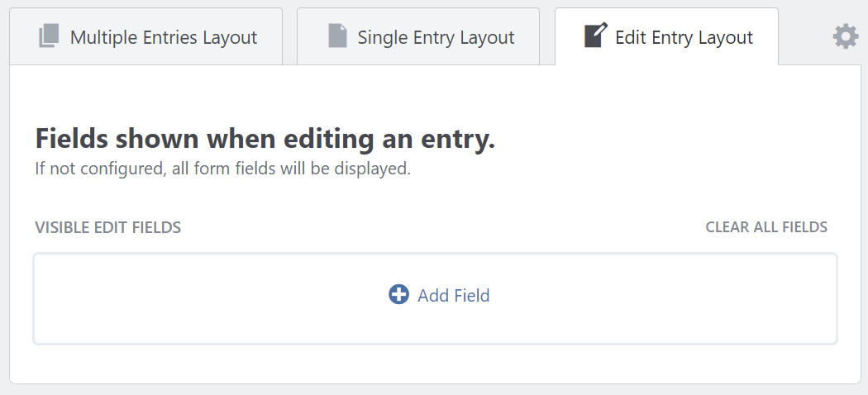Click the word "Layout" on the Edit Entry tab
This screenshot has height=395, width=868.
tap(725, 38)
